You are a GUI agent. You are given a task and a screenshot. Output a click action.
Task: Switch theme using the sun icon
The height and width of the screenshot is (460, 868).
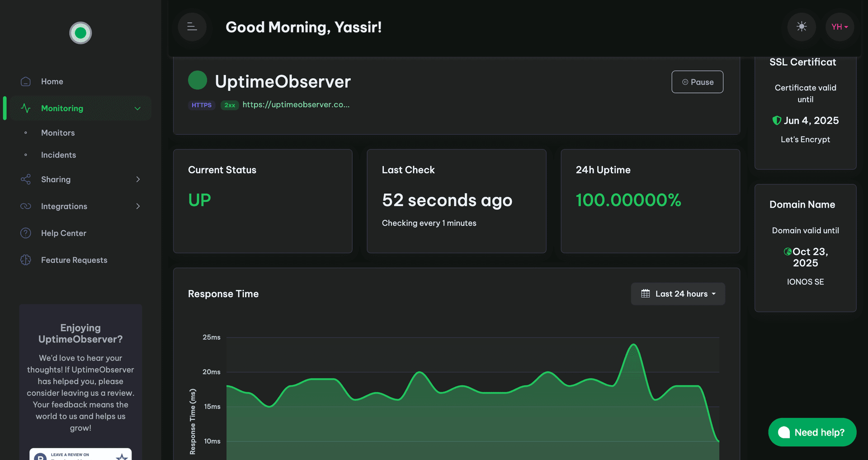point(802,27)
